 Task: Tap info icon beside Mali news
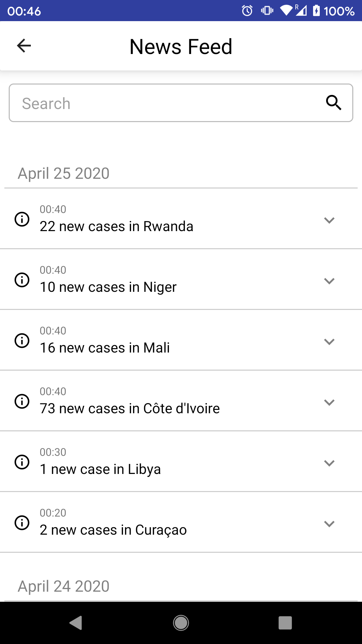pos(22,341)
